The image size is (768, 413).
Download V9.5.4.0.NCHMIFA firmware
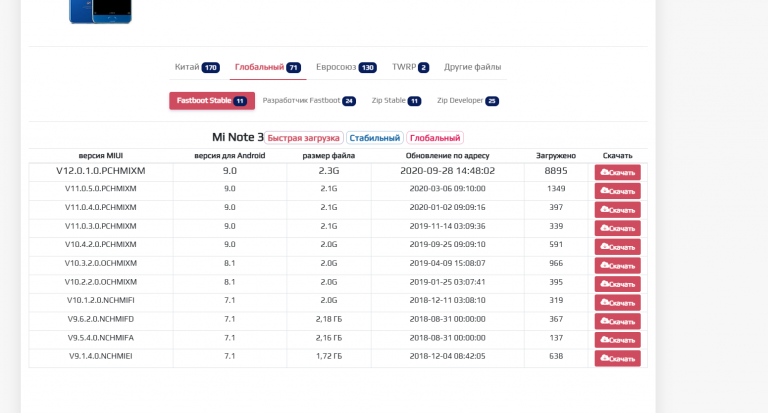coord(618,340)
